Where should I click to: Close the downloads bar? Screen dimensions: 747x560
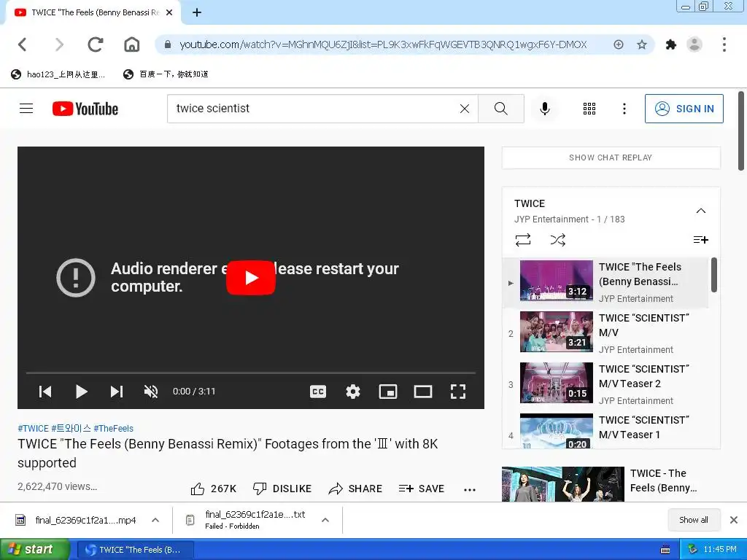[734, 520]
